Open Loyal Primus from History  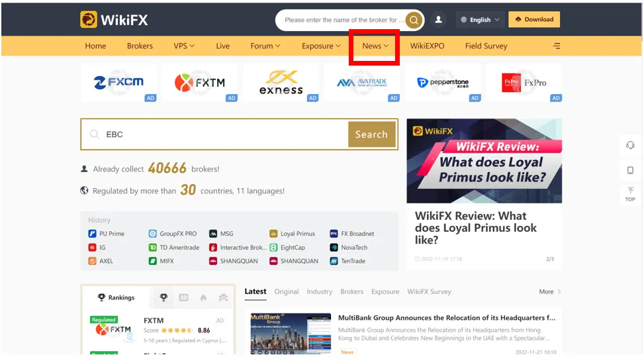(x=293, y=234)
